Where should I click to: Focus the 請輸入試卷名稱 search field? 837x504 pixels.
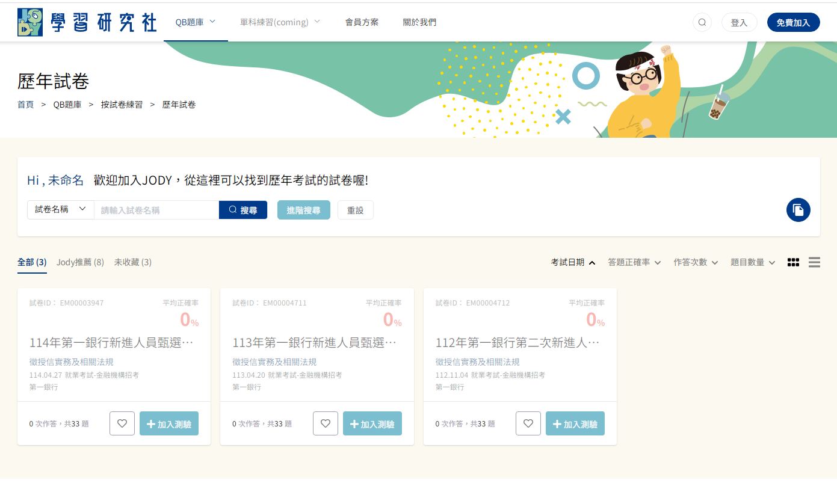click(x=156, y=210)
